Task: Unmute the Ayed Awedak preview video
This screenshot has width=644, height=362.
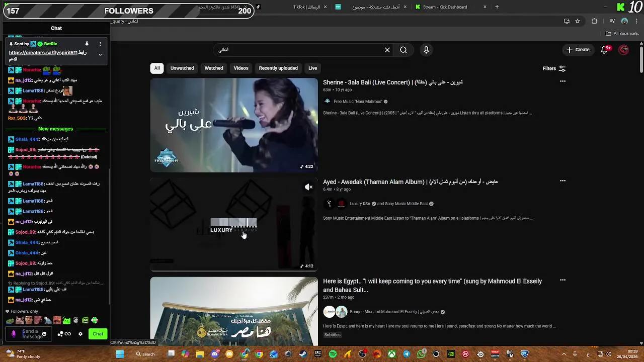Action: coord(308,187)
